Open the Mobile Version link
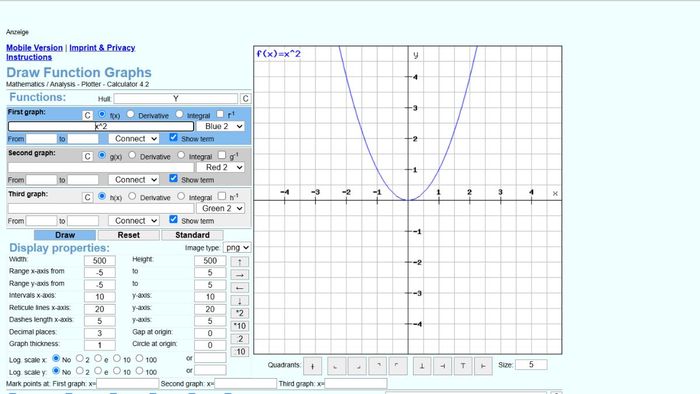This screenshot has width=700, height=394. [34, 48]
